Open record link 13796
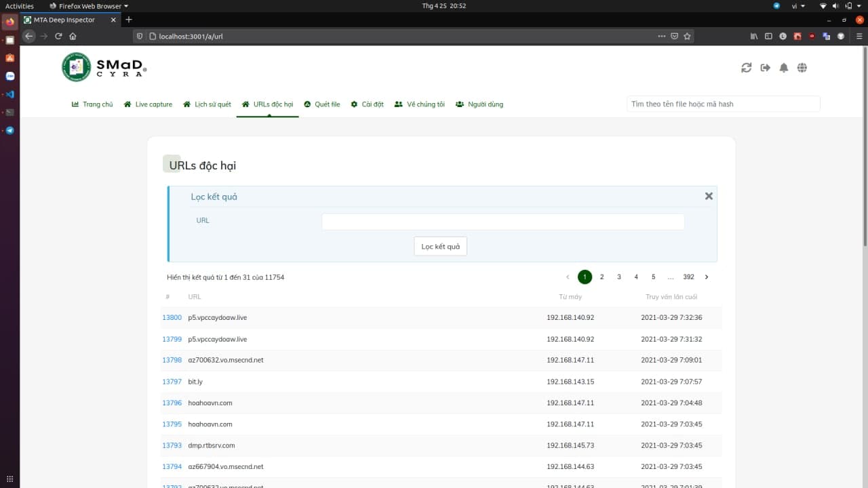The height and width of the screenshot is (488, 868). click(x=172, y=403)
